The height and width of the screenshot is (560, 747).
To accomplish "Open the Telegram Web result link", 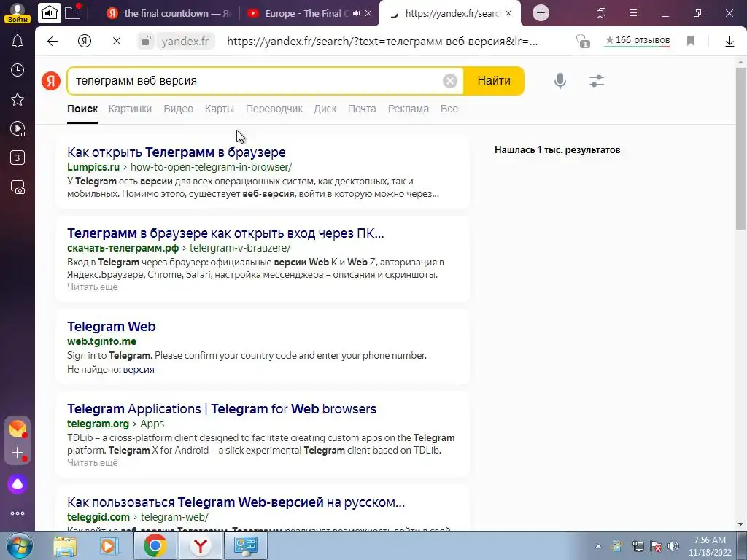I will tap(112, 326).
